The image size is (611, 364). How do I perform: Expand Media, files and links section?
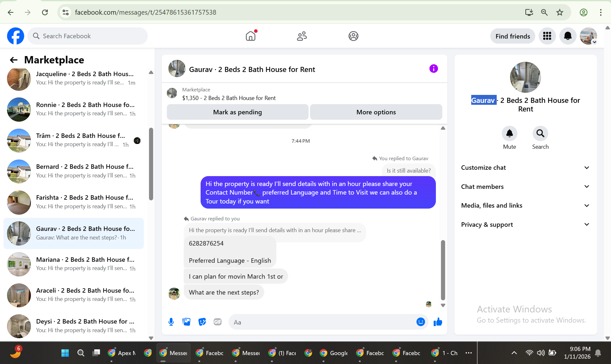[525, 205]
